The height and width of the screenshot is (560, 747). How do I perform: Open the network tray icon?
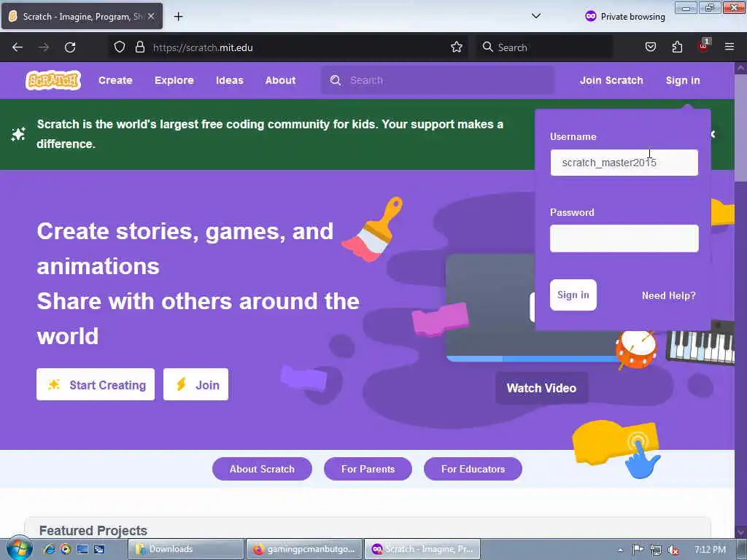(x=656, y=550)
